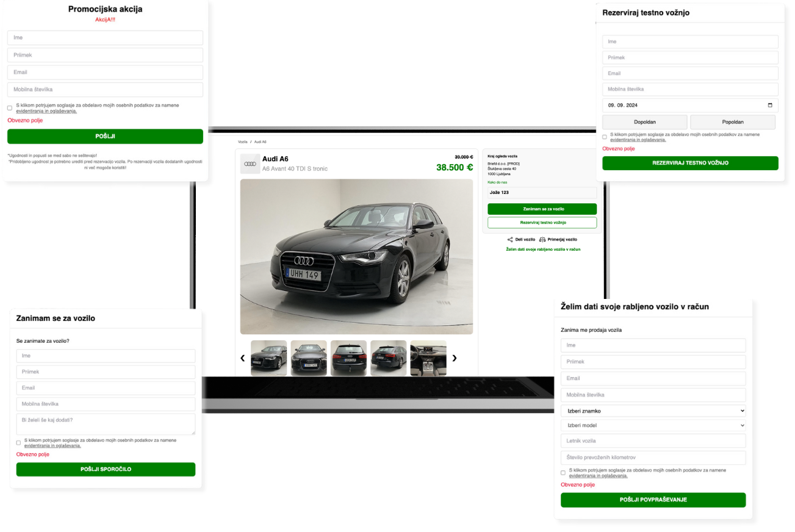Click the Jože 123 field on car page
The height and width of the screenshot is (532, 795).
(542, 193)
